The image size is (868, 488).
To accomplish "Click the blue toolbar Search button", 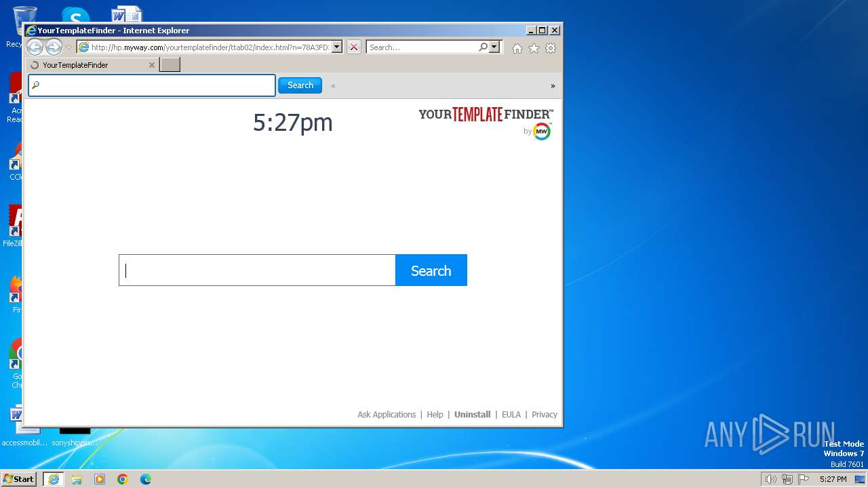I will click(x=300, y=85).
